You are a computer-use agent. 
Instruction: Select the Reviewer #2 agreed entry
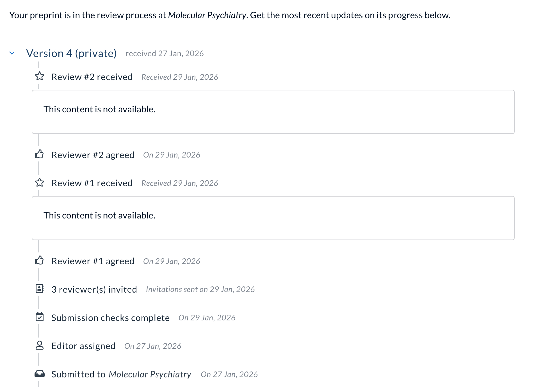pos(93,155)
